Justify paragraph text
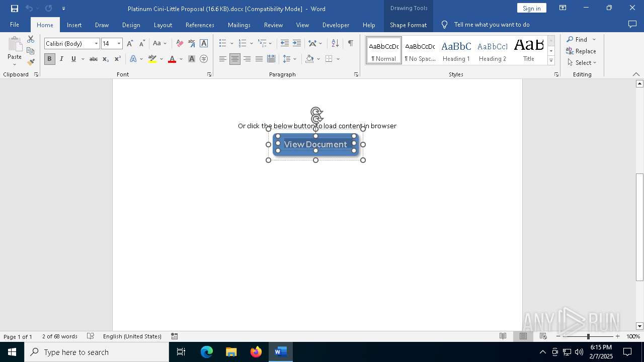The height and width of the screenshot is (362, 644). point(259,59)
